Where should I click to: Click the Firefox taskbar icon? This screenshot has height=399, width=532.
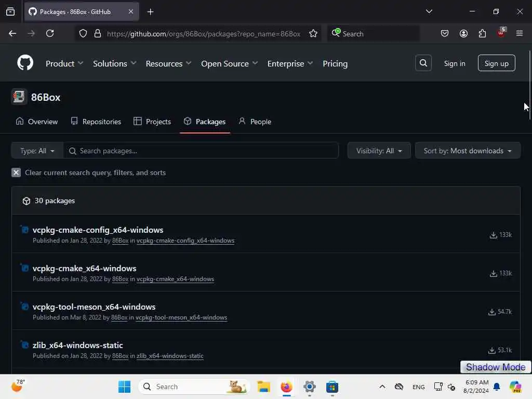pyautogui.click(x=287, y=387)
